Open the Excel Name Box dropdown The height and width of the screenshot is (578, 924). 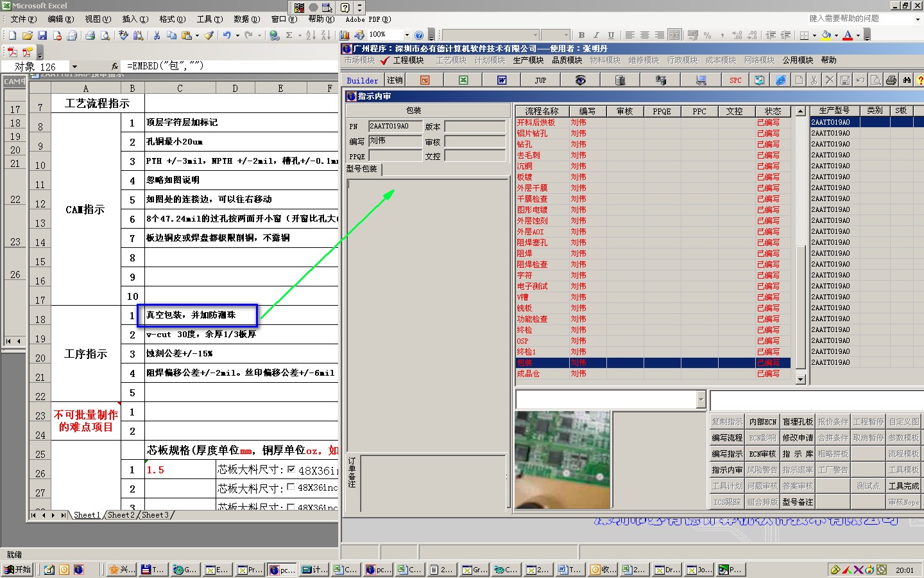(74, 66)
